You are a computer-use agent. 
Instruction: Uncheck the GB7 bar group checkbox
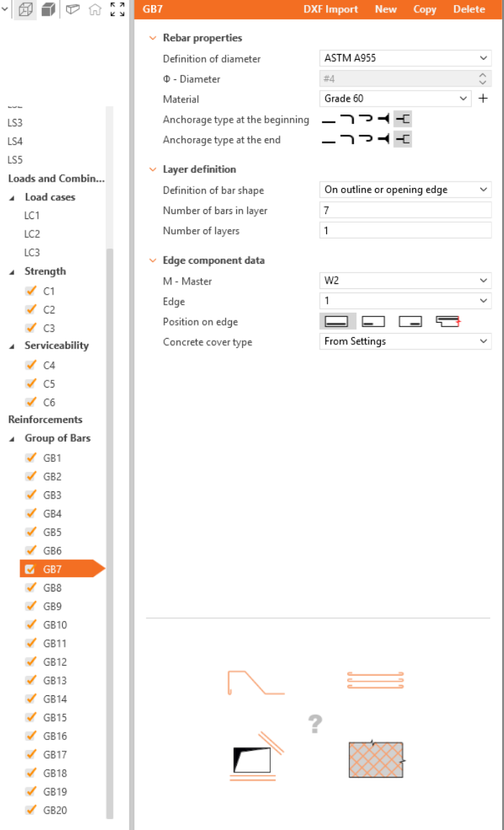tap(30, 569)
